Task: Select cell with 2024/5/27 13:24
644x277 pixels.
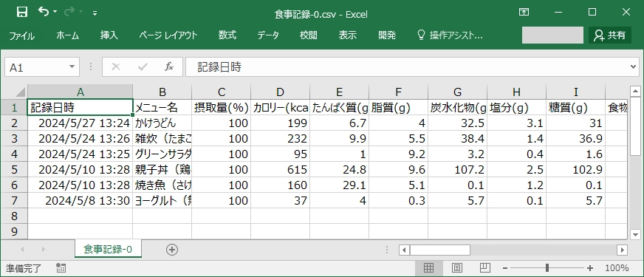Action: coord(80,123)
